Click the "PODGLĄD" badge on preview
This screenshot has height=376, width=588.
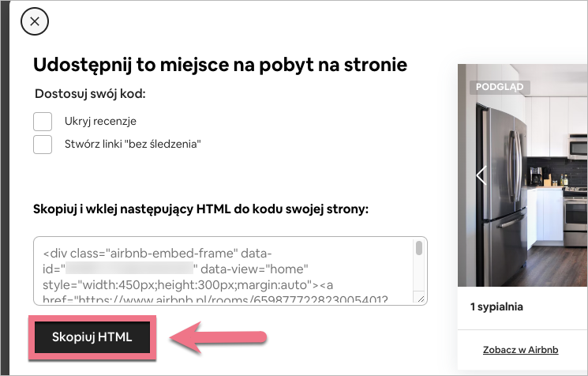(501, 87)
